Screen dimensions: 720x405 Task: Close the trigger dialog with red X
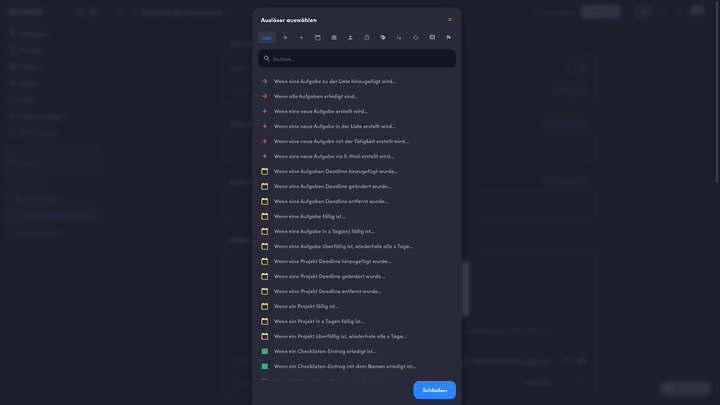pyautogui.click(x=450, y=19)
